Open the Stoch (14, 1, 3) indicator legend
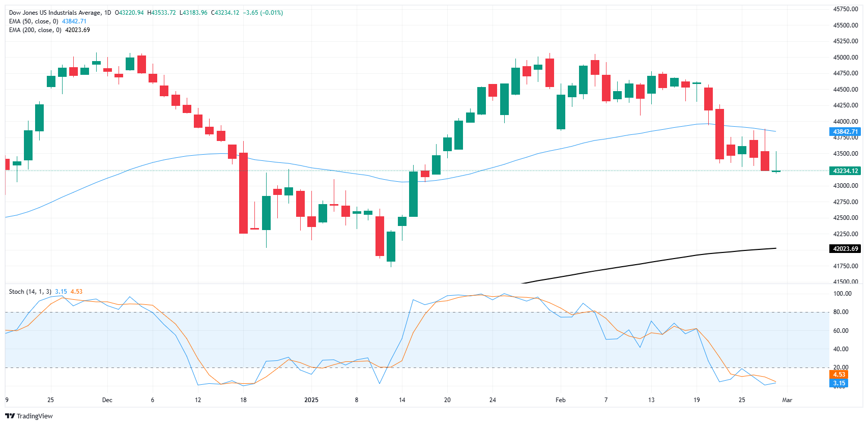868x425 pixels. coord(30,292)
